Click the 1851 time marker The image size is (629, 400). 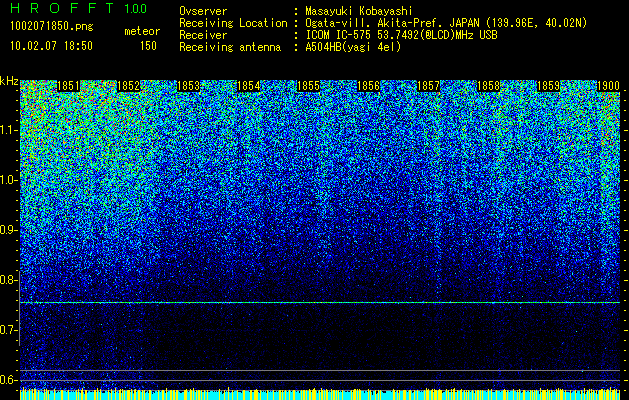[68, 86]
